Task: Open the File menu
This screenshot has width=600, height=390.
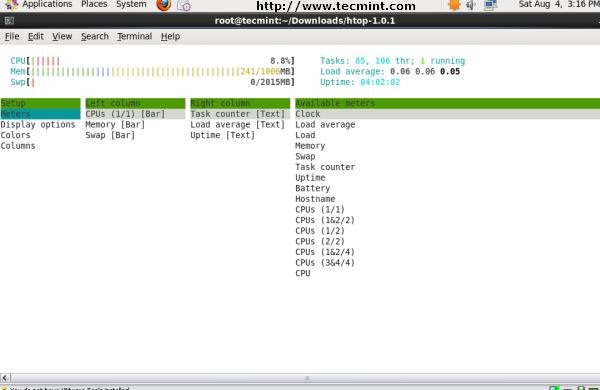Action: pos(12,36)
